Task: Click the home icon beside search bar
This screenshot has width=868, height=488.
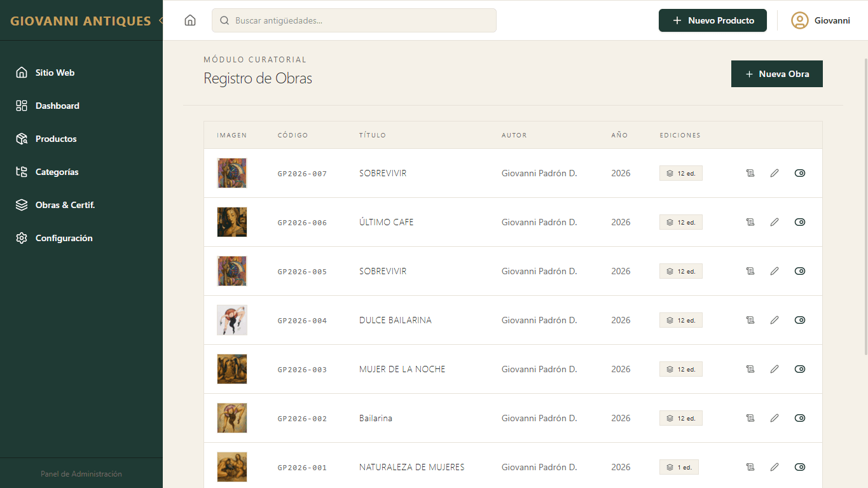Action: (x=190, y=20)
